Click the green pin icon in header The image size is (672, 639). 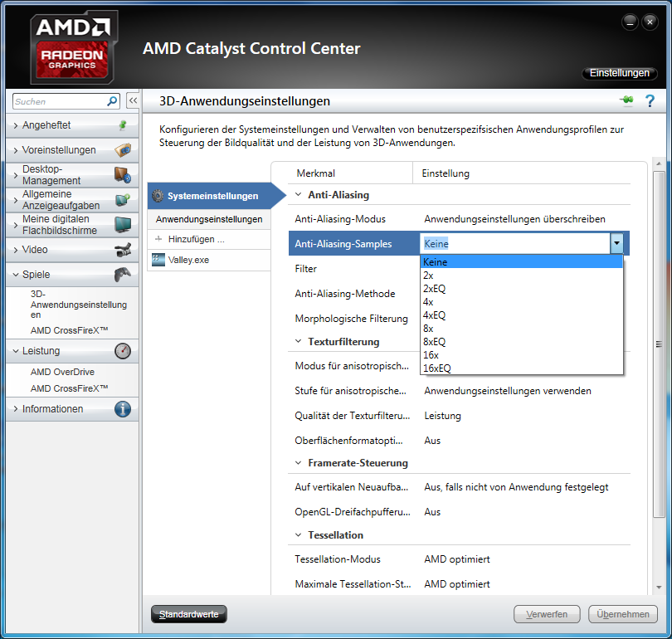coord(626,100)
